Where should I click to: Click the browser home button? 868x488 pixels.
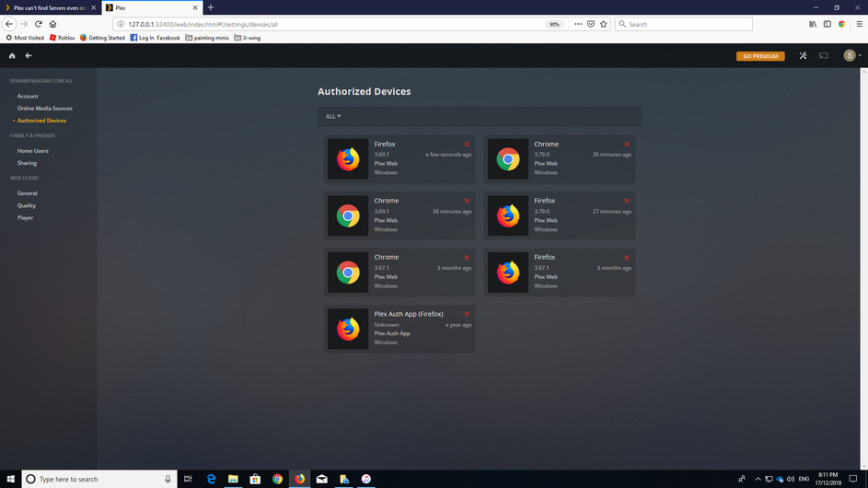click(x=53, y=24)
